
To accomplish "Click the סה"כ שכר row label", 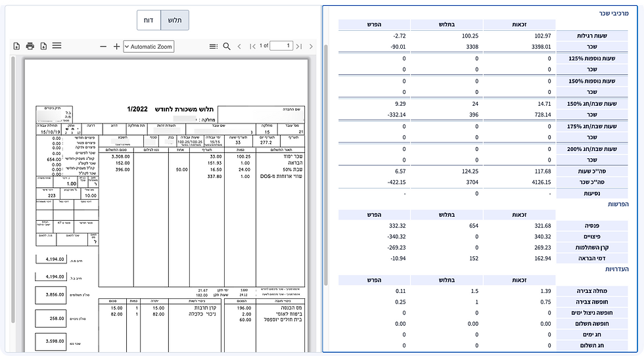I will [x=592, y=182].
